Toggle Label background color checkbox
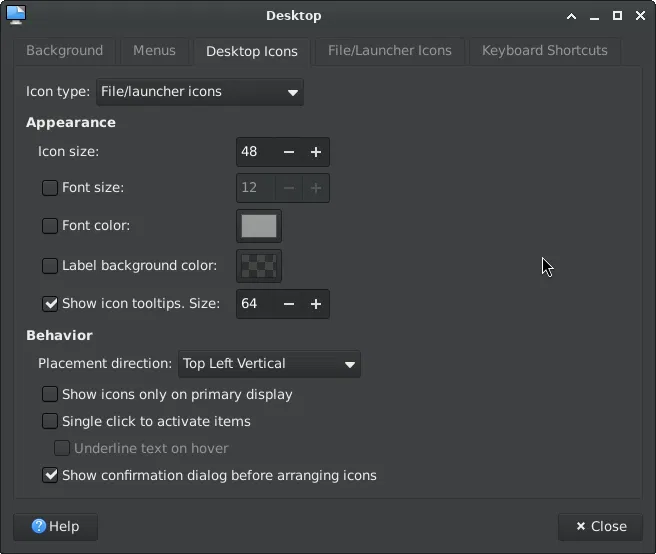Screen dimensions: 656x554 pyautogui.click(x=50, y=266)
